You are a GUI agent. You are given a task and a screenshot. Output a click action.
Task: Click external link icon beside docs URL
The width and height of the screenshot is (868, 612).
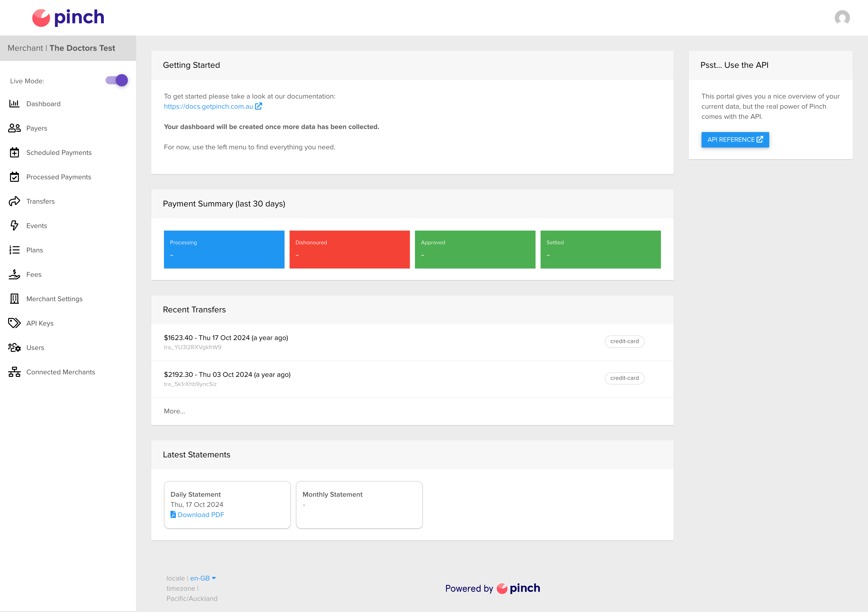(259, 106)
